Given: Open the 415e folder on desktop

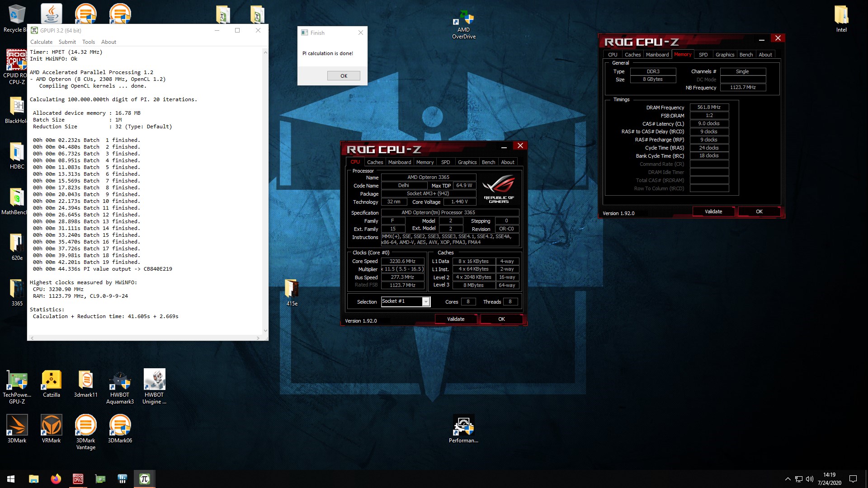Looking at the screenshot, I should (x=292, y=292).
